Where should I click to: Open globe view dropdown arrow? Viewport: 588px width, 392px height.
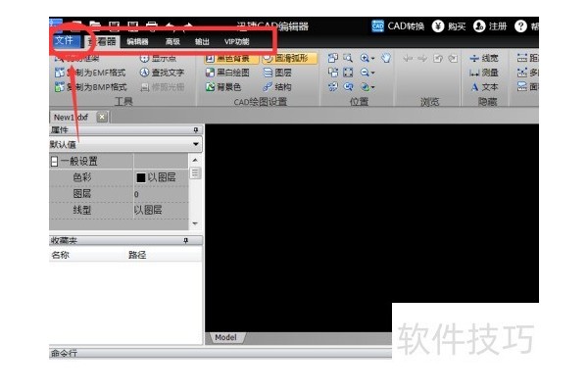[x=372, y=88]
